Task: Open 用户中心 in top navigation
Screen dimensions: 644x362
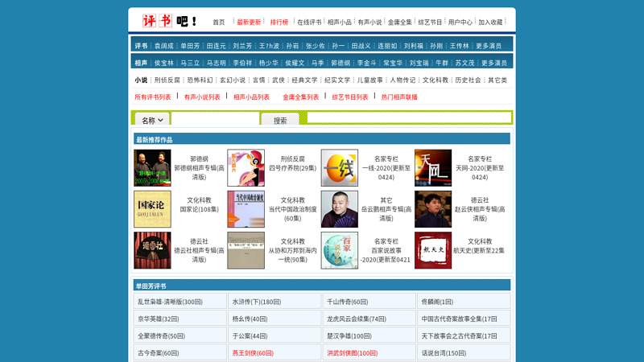Action: point(460,23)
